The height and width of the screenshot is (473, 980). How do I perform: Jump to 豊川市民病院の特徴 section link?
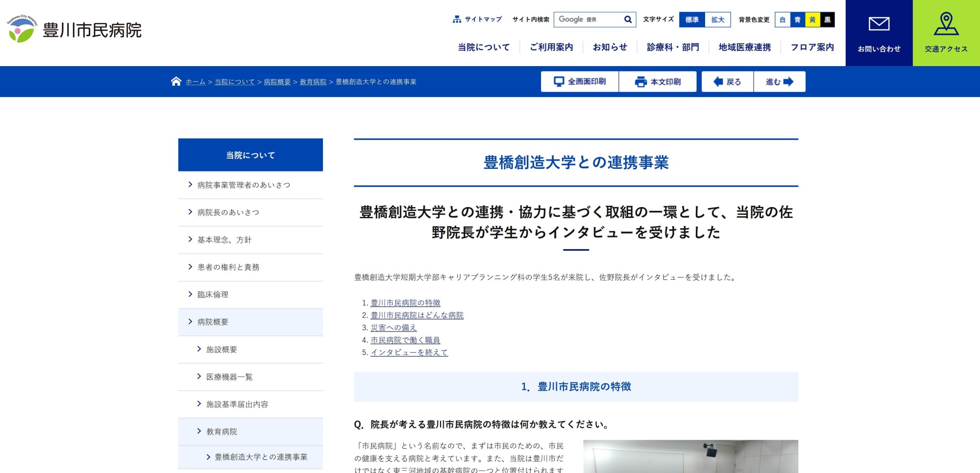click(x=405, y=303)
